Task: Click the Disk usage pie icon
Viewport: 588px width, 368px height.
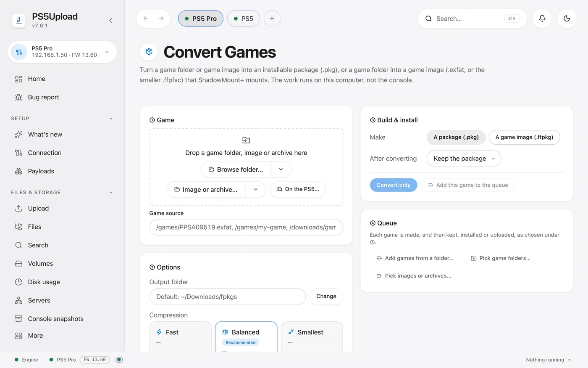Action: click(x=18, y=282)
